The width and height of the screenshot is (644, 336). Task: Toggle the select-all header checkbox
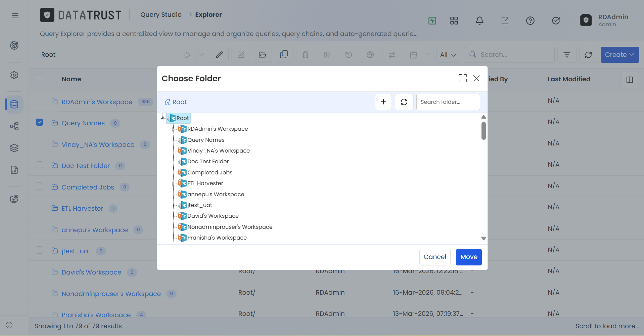point(40,78)
